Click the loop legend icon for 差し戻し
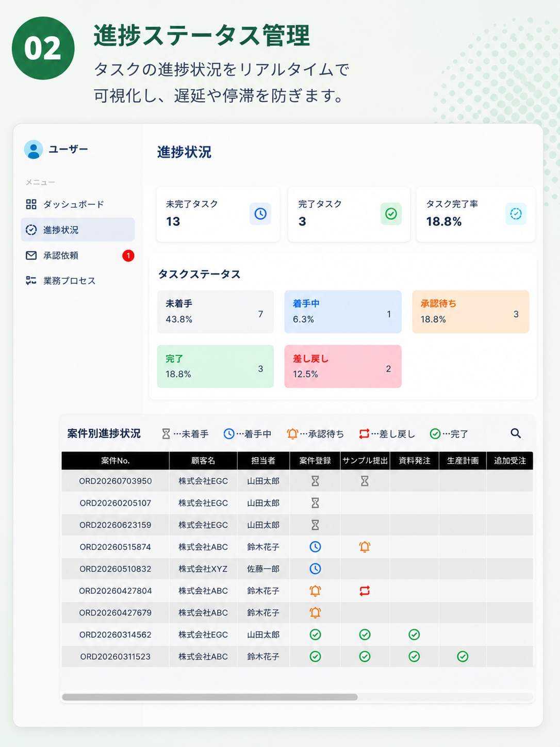The height and width of the screenshot is (747, 560). click(364, 434)
